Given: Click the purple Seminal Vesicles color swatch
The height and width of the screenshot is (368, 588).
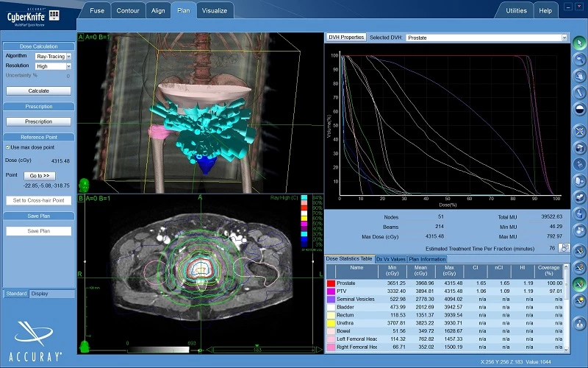Looking at the screenshot, I should point(331,300).
